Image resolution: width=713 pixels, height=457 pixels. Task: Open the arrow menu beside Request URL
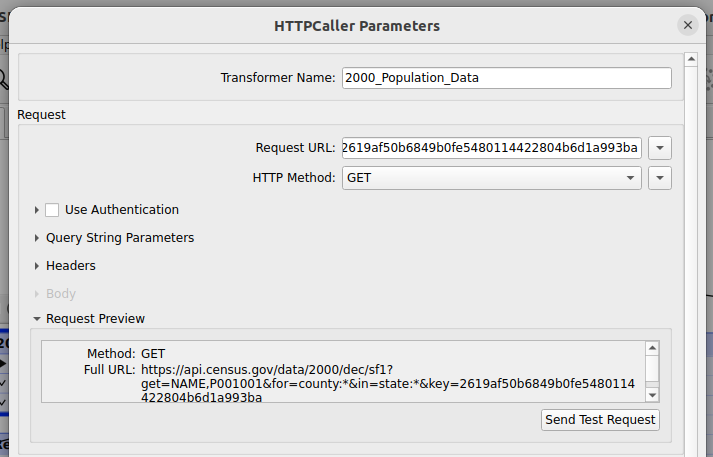click(x=659, y=148)
